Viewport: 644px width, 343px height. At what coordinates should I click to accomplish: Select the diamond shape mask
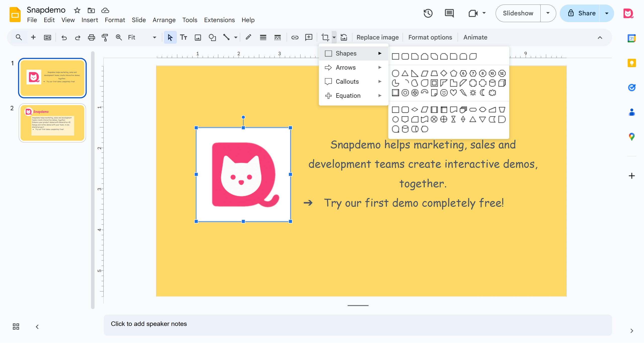tap(444, 73)
